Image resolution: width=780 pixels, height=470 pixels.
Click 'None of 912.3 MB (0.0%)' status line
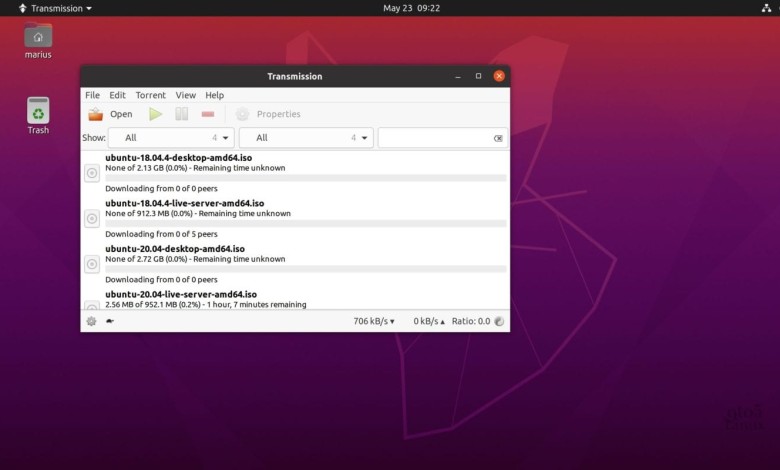[x=198, y=213]
